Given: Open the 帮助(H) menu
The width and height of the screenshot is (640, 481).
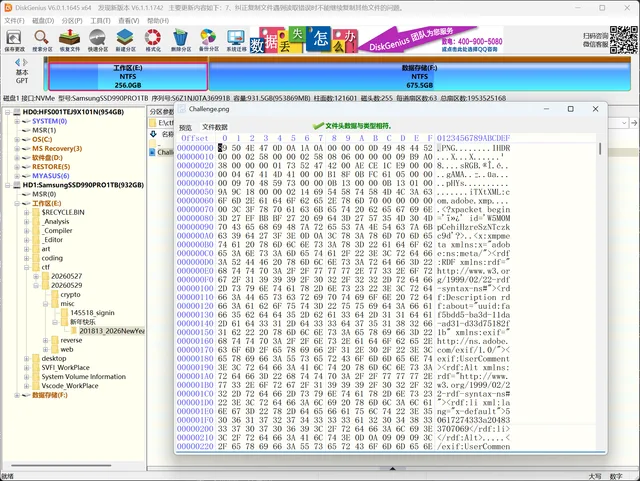Looking at the screenshot, I should click(x=158, y=21).
